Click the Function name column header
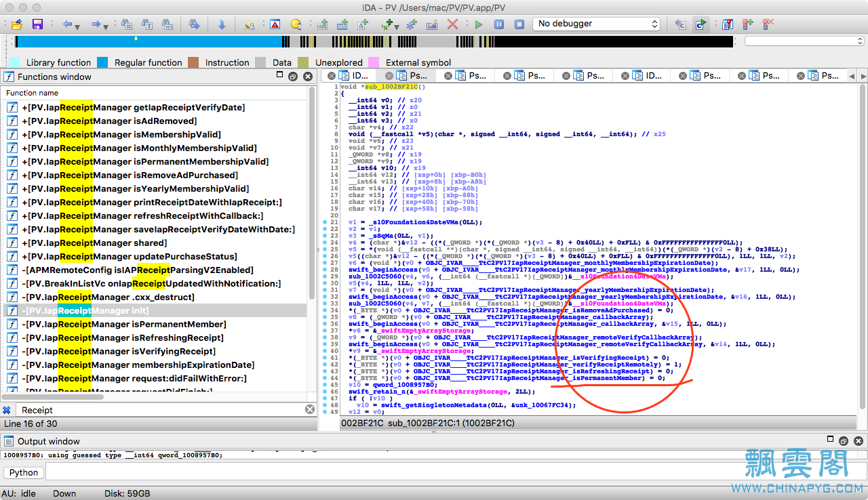 155,93
